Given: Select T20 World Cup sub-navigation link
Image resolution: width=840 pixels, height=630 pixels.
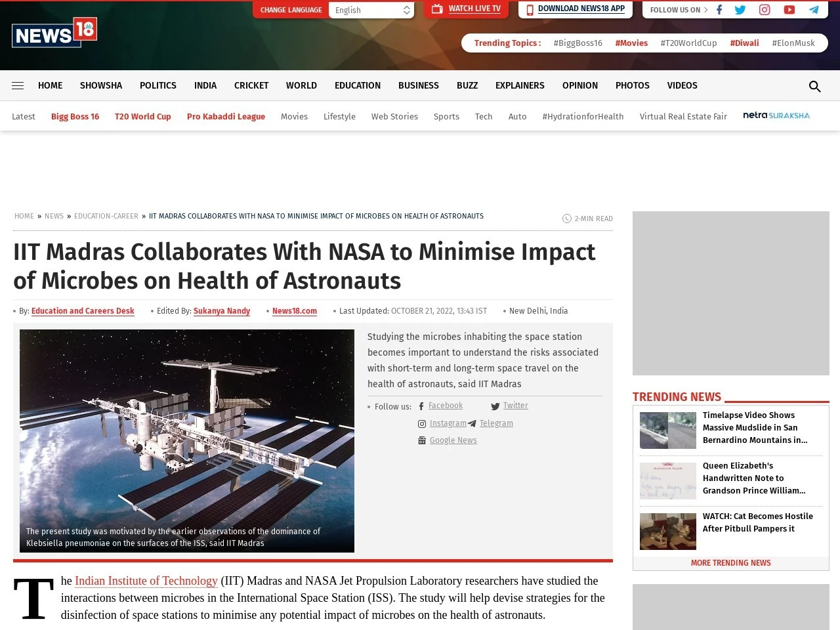Looking at the screenshot, I should click(143, 116).
